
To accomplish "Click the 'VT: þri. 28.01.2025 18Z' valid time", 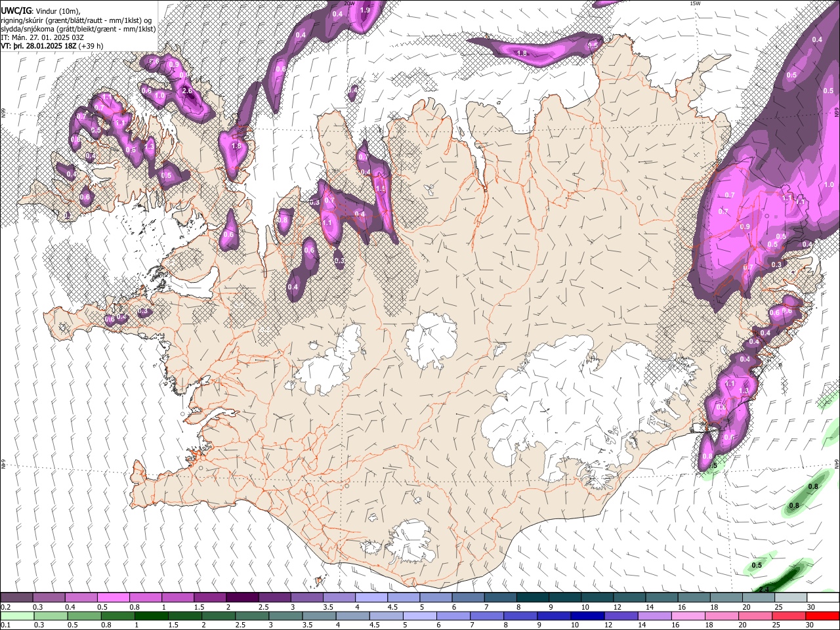I will pyautogui.click(x=40, y=47).
